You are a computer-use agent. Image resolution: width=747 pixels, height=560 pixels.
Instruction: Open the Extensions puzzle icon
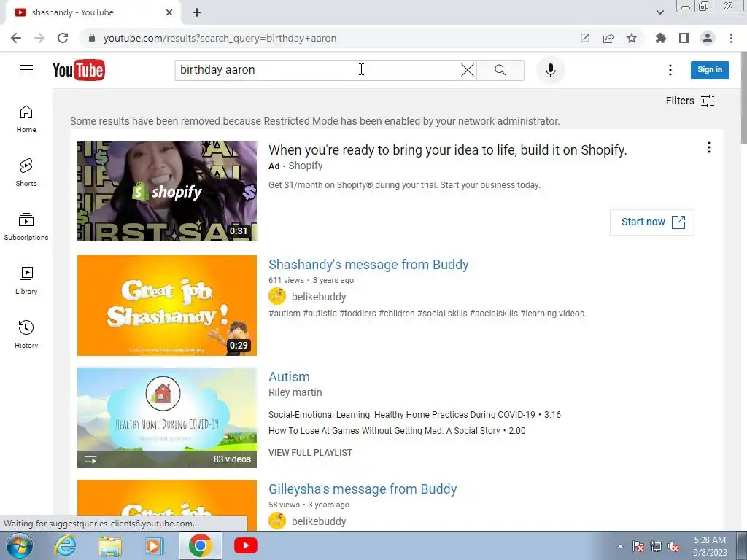tap(661, 38)
